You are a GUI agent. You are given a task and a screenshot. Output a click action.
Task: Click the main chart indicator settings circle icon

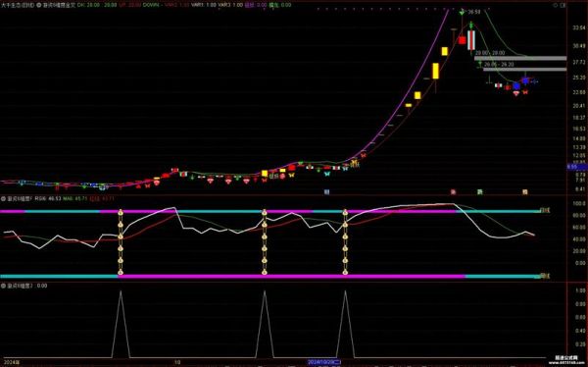[39, 5]
